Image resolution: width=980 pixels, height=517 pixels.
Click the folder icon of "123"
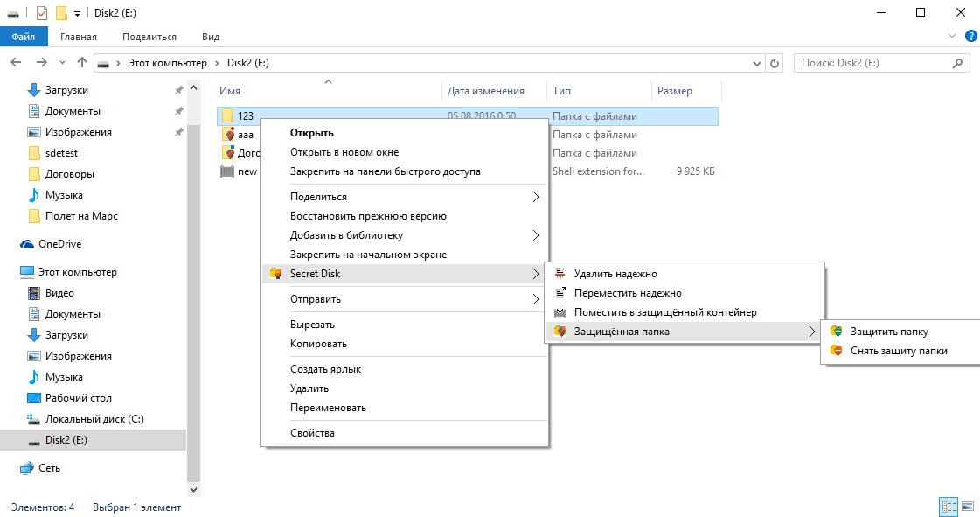[x=227, y=115]
